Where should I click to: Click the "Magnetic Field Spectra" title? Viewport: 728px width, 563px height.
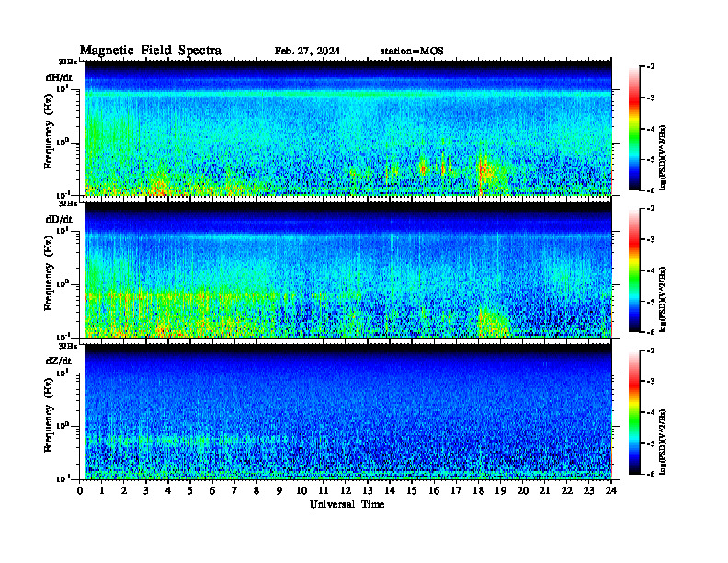pyautogui.click(x=151, y=51)
